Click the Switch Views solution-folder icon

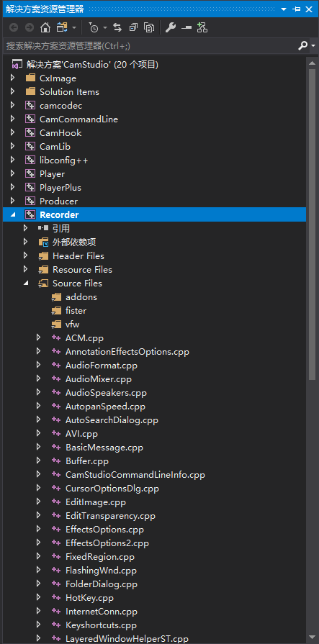click(x=62, y=27)
